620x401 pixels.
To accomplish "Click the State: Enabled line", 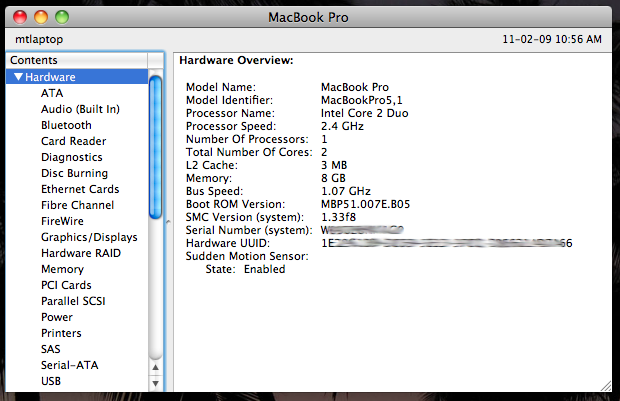I will click(x=245, y=269).
